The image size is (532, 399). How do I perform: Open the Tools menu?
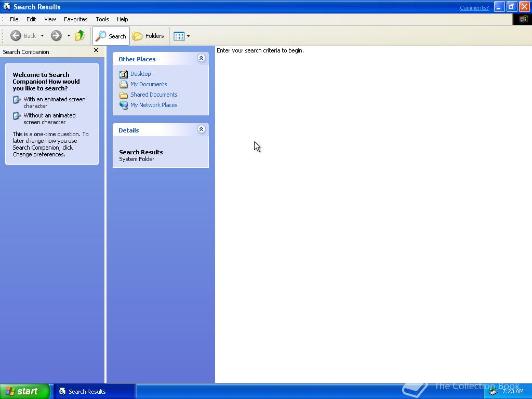(102, 19)
